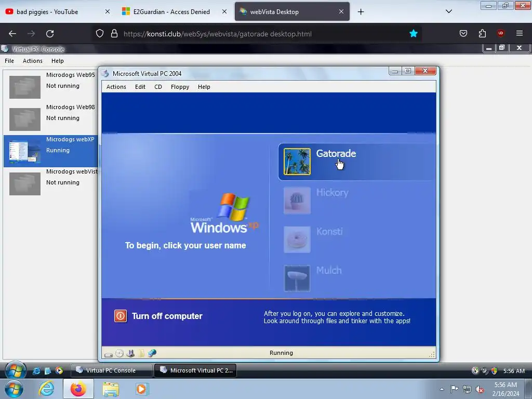Click the host taskbar clock showing 2/16/2024
The image size is (532, 399).
tap(506, 389)
